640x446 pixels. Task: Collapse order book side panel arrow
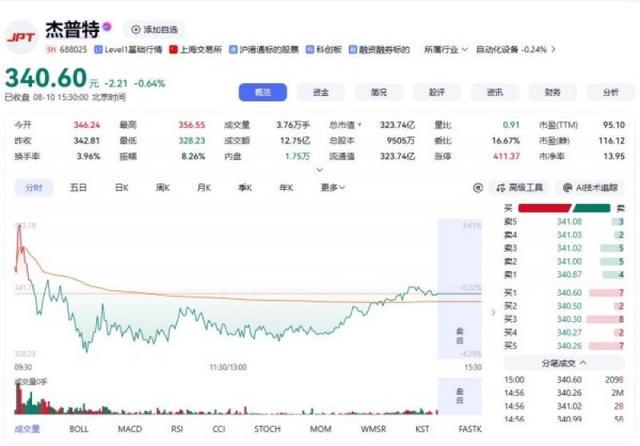(493, 313)
